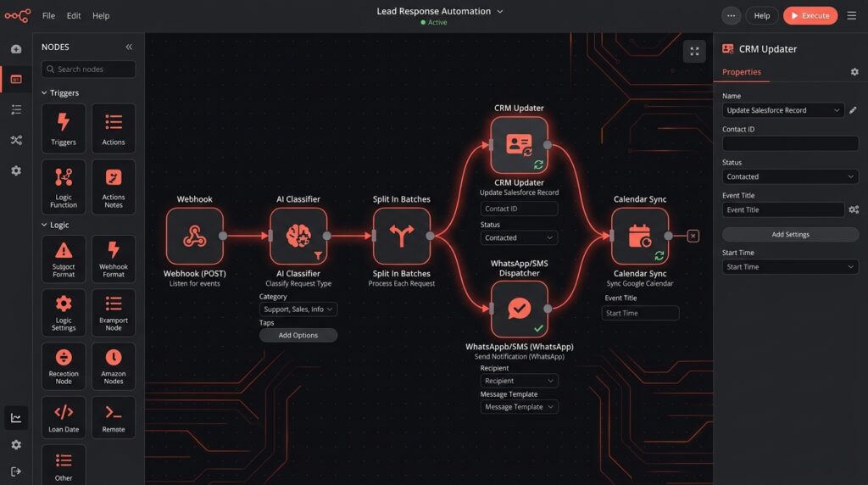Click the Contact ID field under CRM node
The image size is (868, 485).
(520, 209)
